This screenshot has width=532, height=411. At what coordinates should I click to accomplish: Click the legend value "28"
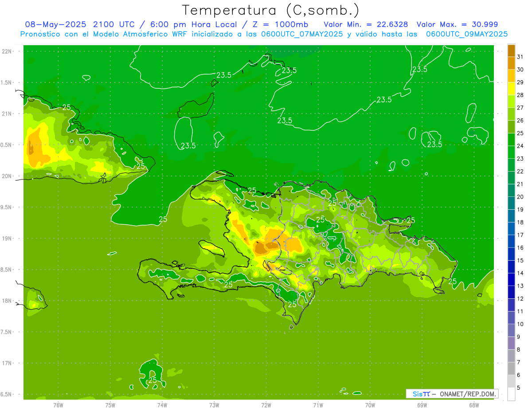520,95
